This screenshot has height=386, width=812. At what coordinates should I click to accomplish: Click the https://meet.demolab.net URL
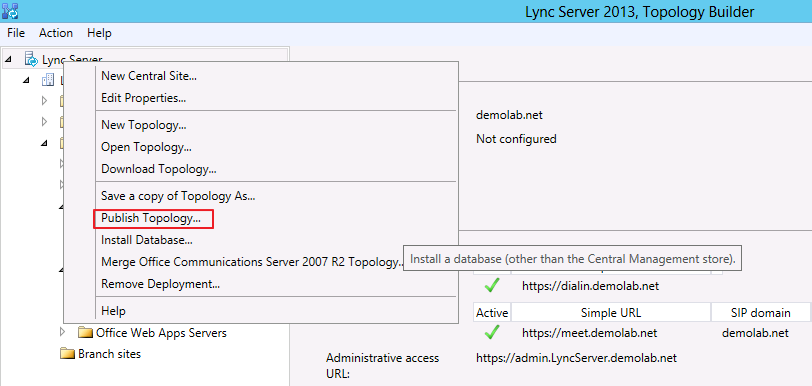click(x=589, y=333)
